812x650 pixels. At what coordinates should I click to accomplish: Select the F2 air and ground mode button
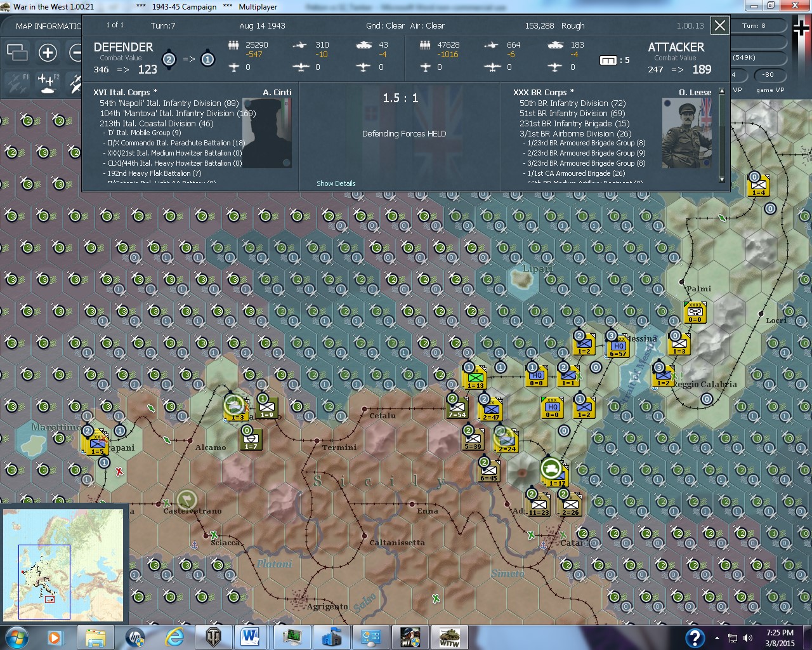48,83
